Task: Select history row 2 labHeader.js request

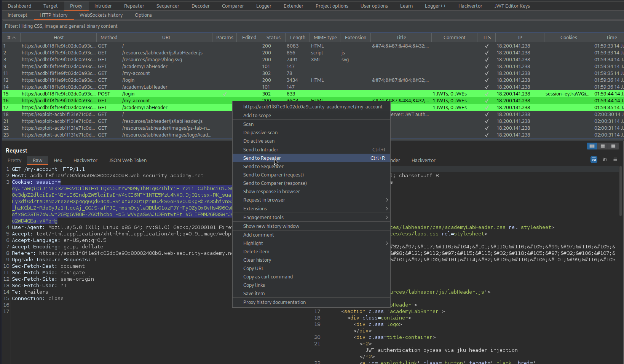Action: pos(312,52)
